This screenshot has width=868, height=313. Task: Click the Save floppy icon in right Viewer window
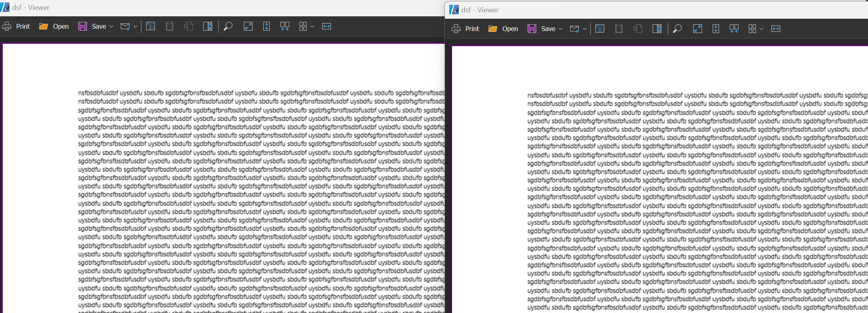[x=532, y=29]
